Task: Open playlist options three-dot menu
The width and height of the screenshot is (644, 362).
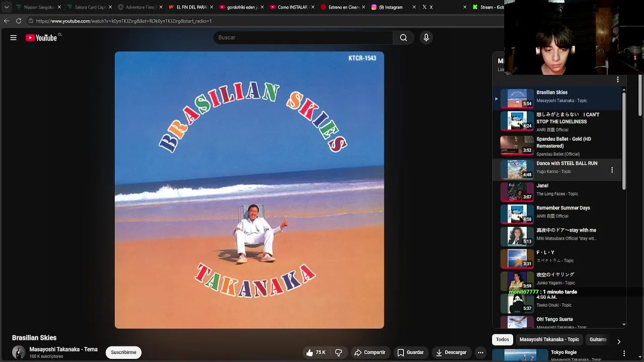Action: (x=617, y=79)
